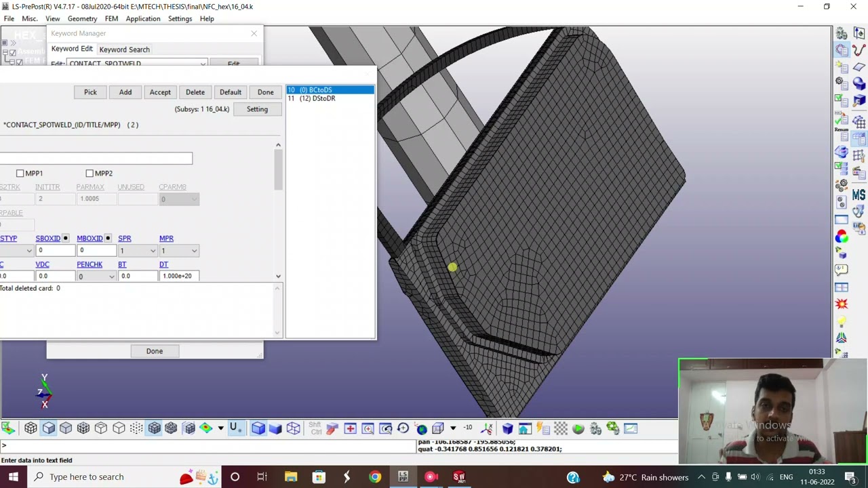The image size is (868, 488).
Task: Click the DT value field 1.000e+20
Action: click(x=179, y=277)
